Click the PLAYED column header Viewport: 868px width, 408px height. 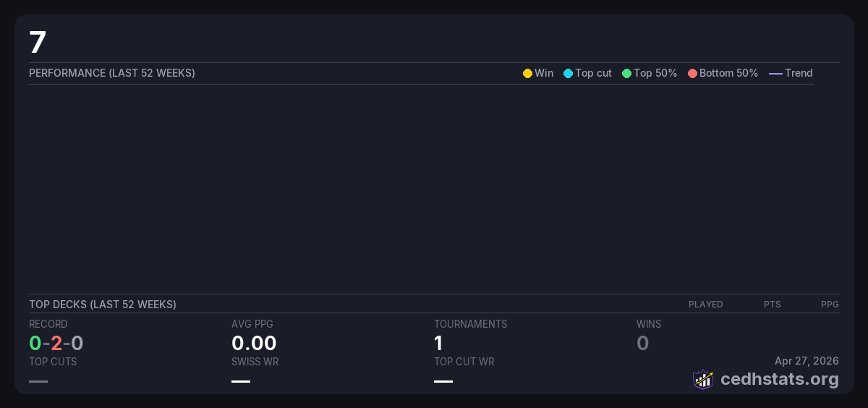(705, 305)
